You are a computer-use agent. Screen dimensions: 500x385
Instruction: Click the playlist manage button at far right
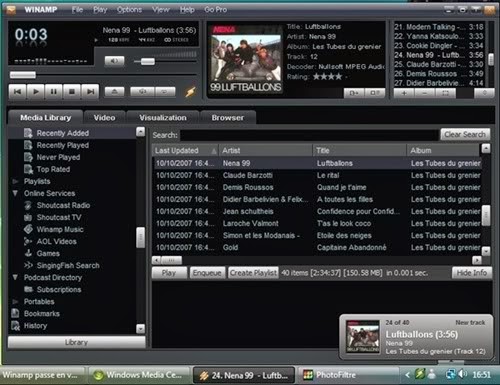[484, 93]
